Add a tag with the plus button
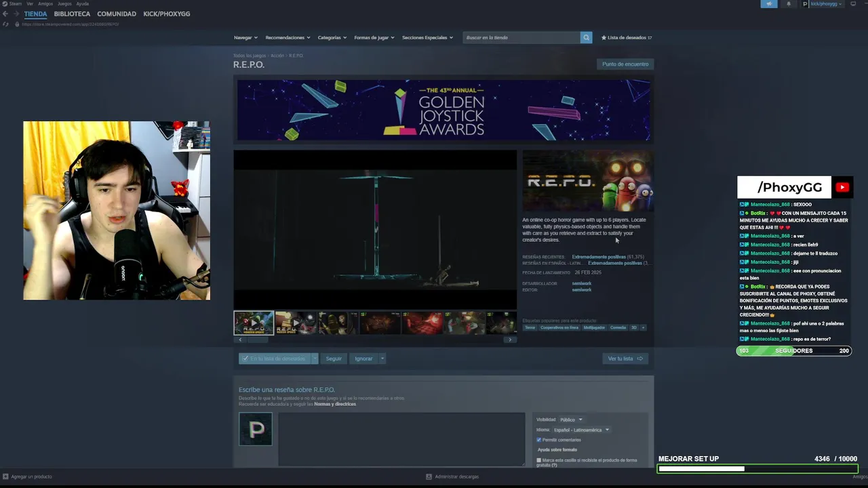The image size is (868, 488). pyautogui.click(x=643, y=327)
